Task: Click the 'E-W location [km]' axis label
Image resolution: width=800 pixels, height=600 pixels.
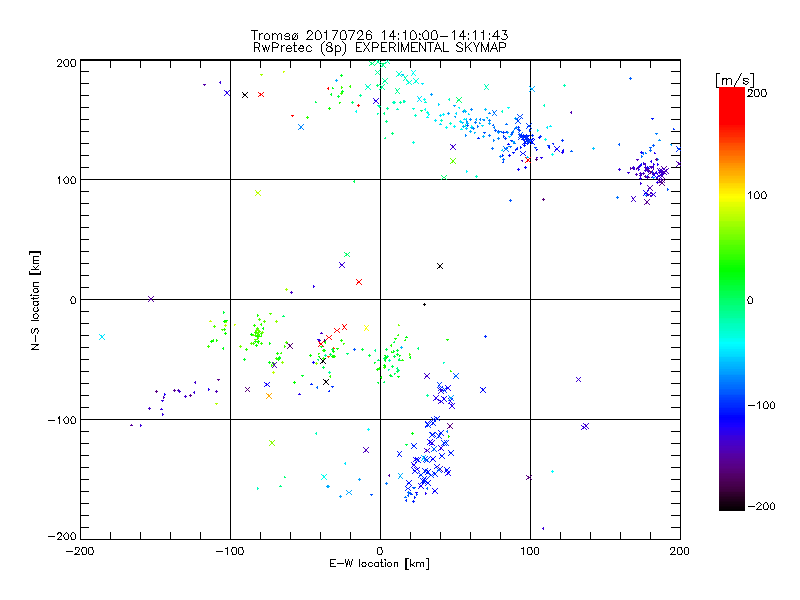Action: (379, 563)
